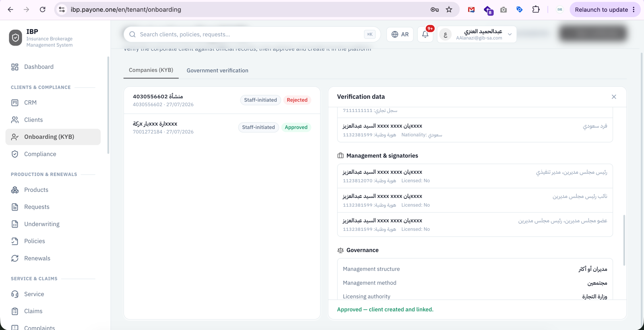This screenshot has width=644, height=330.
Task: Click the Rejected status badge
Action: tap(297, 100)
